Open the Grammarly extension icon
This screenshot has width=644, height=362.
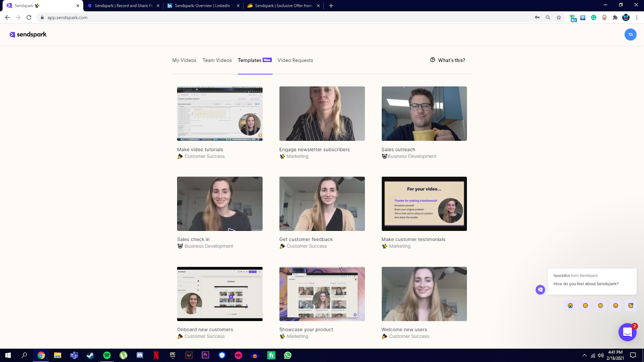[594, 17]
